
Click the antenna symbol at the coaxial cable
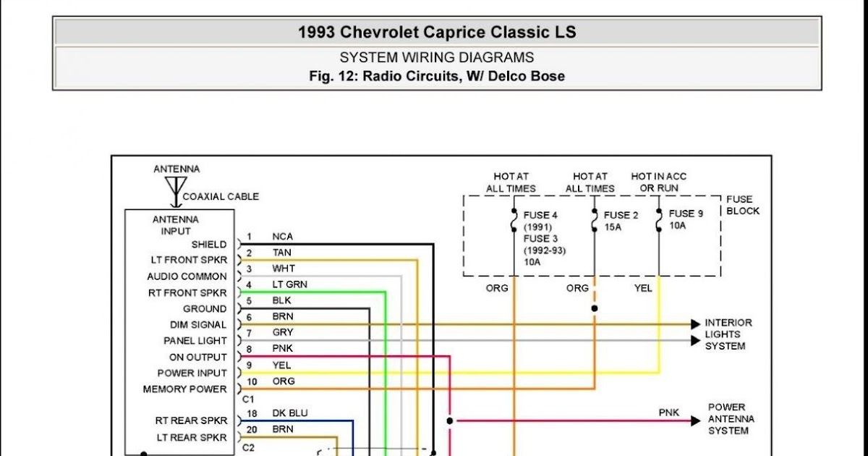(176, 191)
